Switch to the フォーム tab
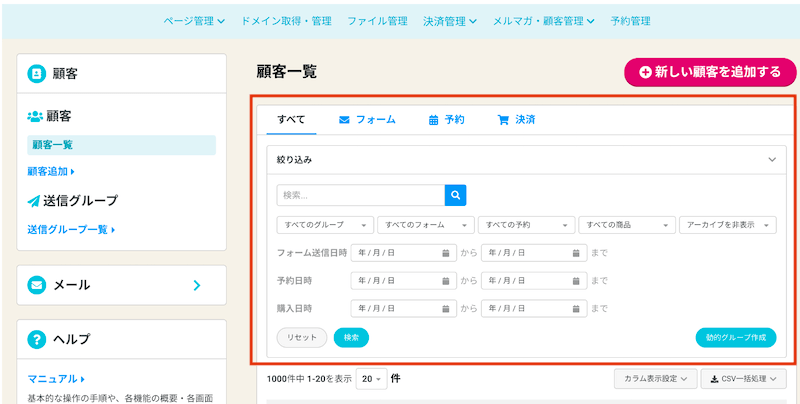The width and height of the screenshot is (800, 404). point(367,120)
